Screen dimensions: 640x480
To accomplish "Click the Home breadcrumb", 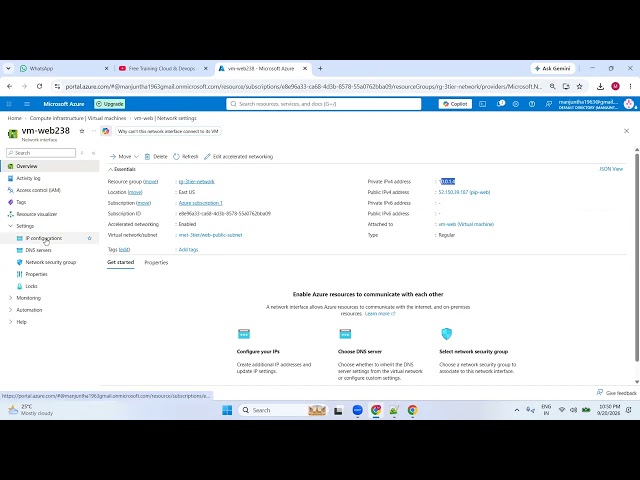I will click(x=14, y=118).
